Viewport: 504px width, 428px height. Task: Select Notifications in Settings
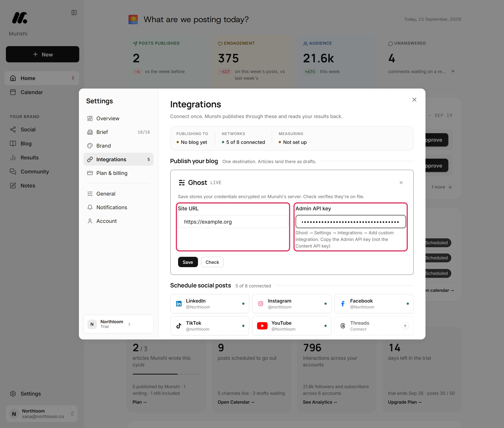[118, 207]
